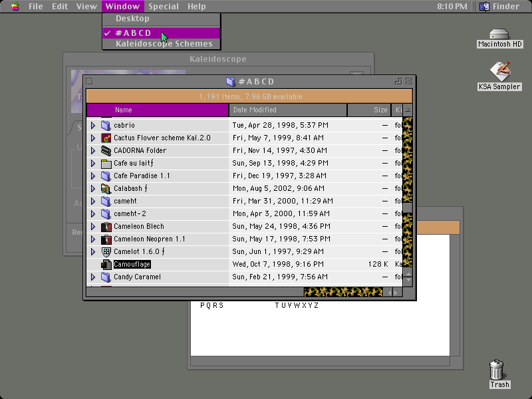Expand the Cactus Flower scheme Kal.2.0 folder

pyautogui.click(x=93, y=138)
